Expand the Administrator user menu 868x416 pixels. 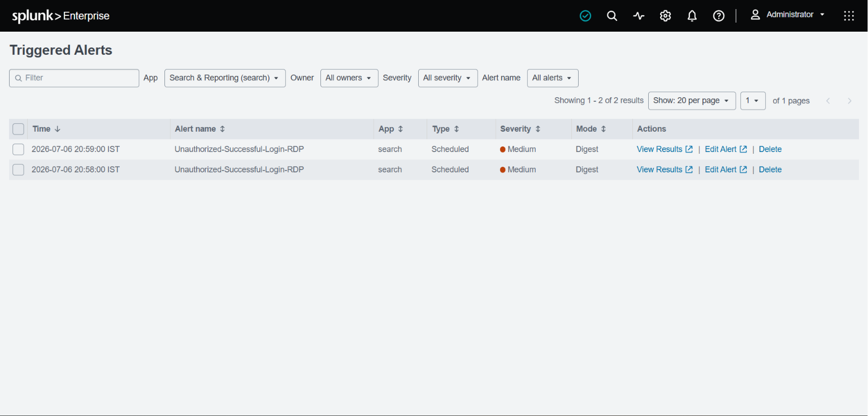click(787, 15)
